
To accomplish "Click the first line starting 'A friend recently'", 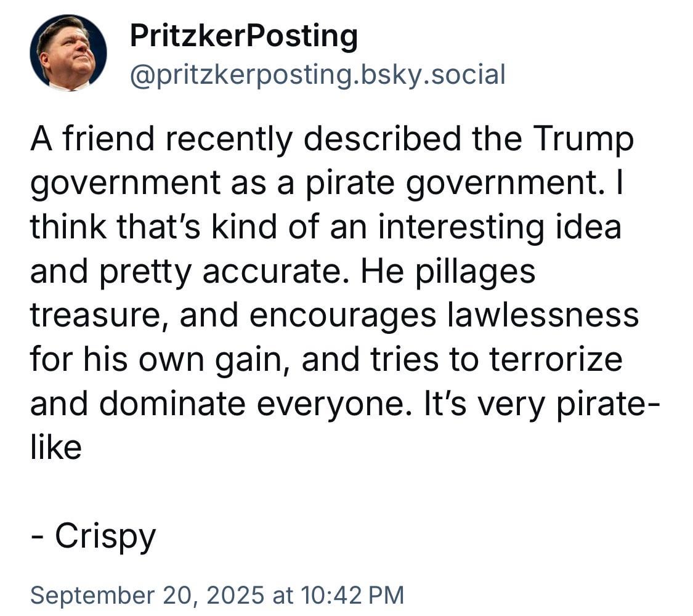I will 332,140.
